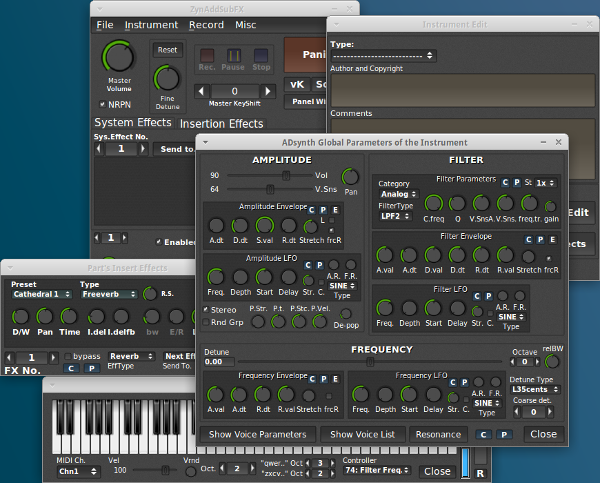This screenshot has width=600, height=483.
Task: Click the amplitude Vol slider
Action: click(269, 175)
